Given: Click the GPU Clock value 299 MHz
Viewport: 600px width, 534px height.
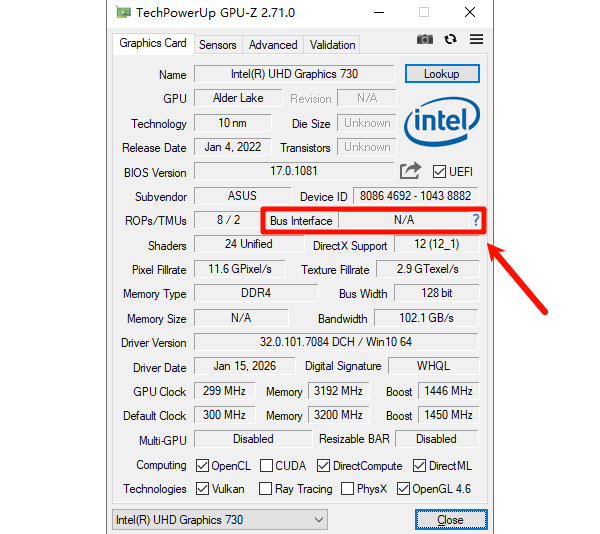Looking at the screenshot, I should click(x=225, y=391).
